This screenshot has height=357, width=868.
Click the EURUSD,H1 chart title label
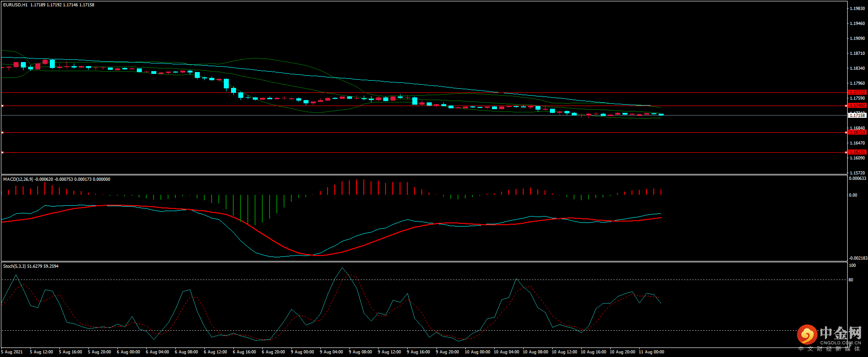click(x=15, y=5)
